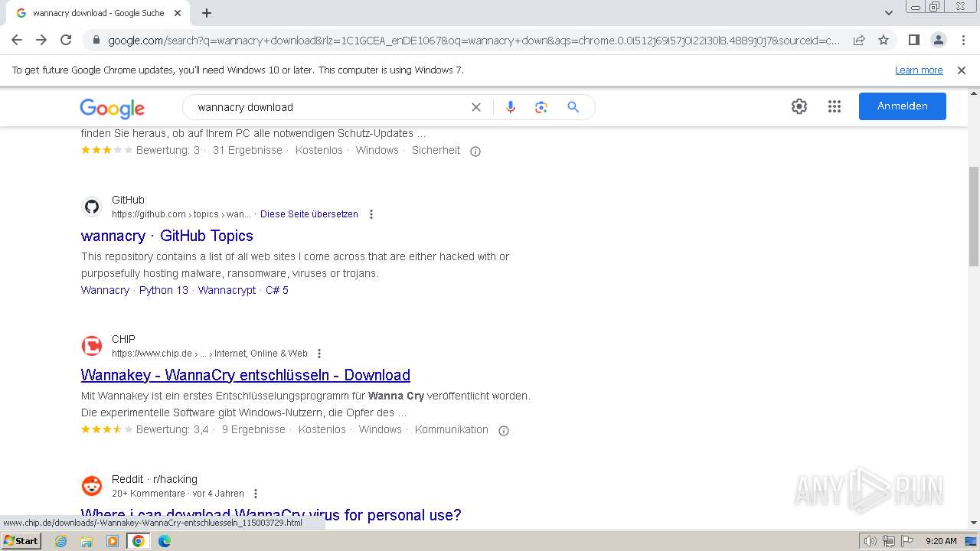This screenshot has height=551, width=980.
Task: Click the https://www.chip.de breadcrumb text
Action: coord(210,354)
